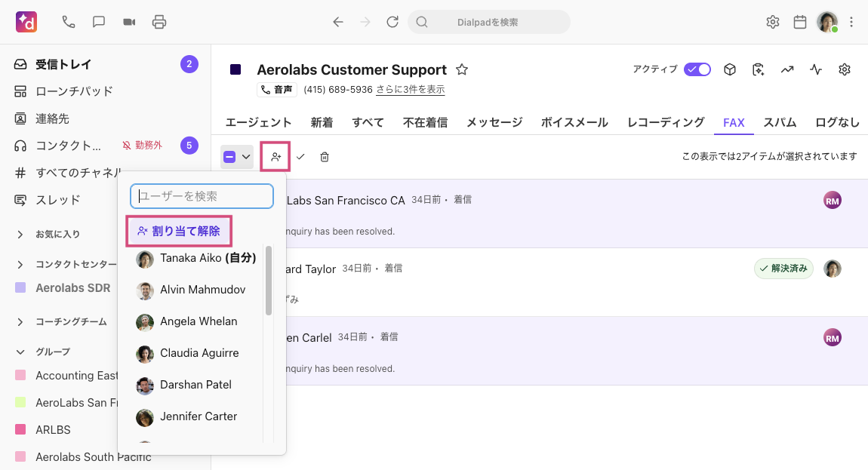The image size is (868, 470).
Task: Click the assign user icon in toolbar
Action: pos(275,157)
